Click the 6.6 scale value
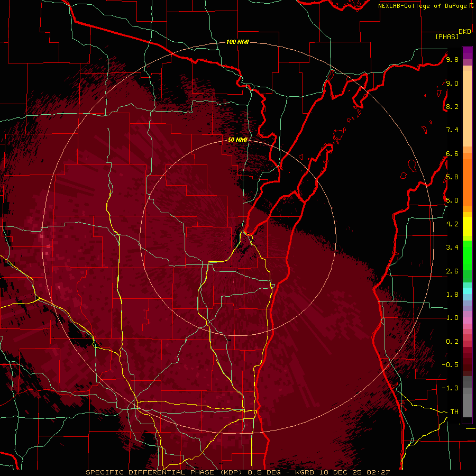This screenshot has height=476, width=476. pos(452,153)
